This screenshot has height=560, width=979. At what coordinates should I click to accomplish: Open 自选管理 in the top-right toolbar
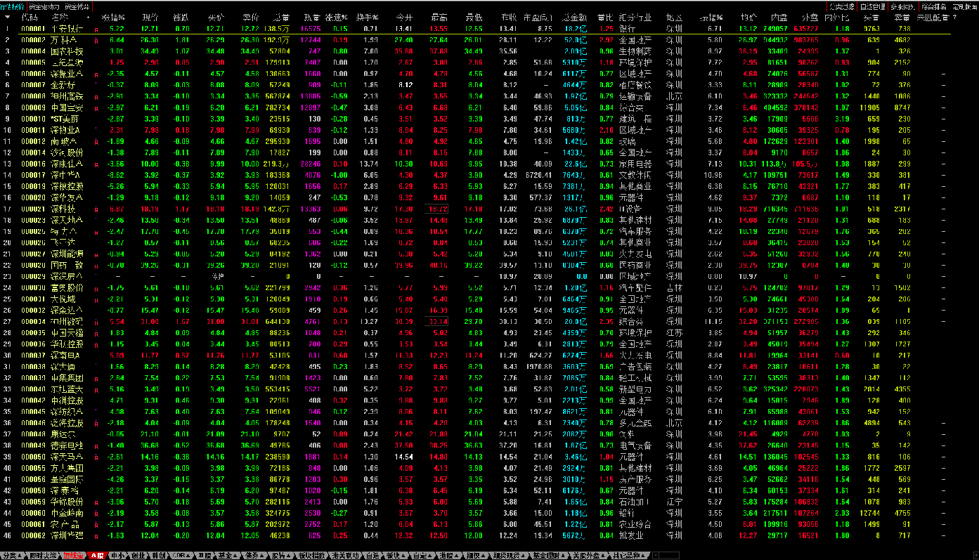873,6
